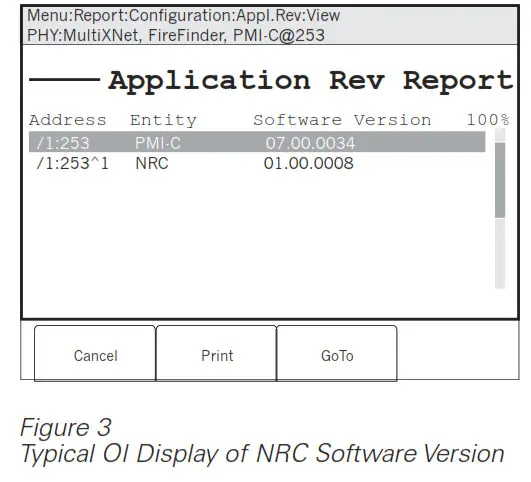Screen dimensions: 531x482
Task: Click the Menu:Report:Configuration breadcrumb path
Action: [x=183, y=16]
